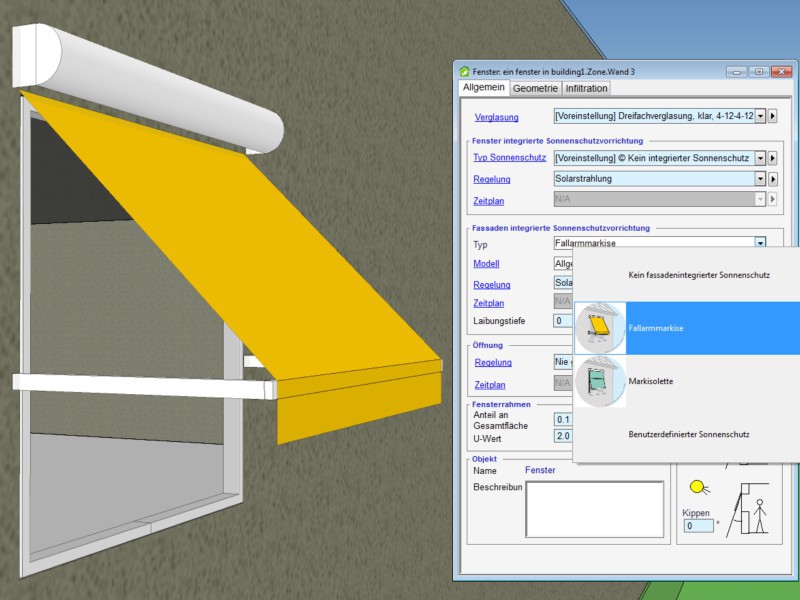Click the Laibungstiefe input field
The width and height of the screenshot is (800, 600).
tap(563, 320)
